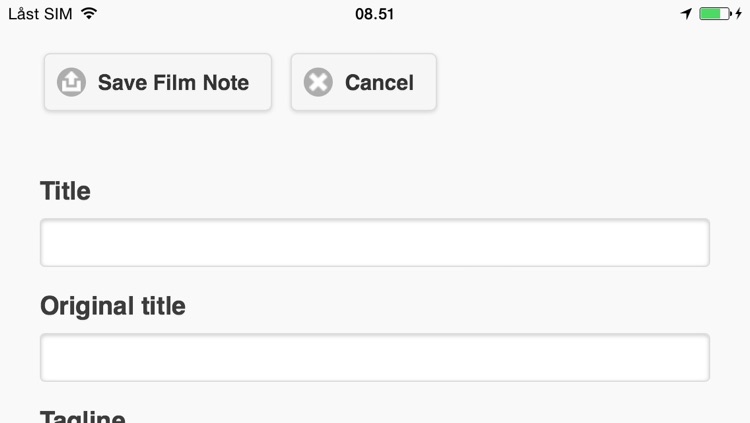Tap the location services arrow icon
Viewport: 750px width, 423px height.
(686, 14)
